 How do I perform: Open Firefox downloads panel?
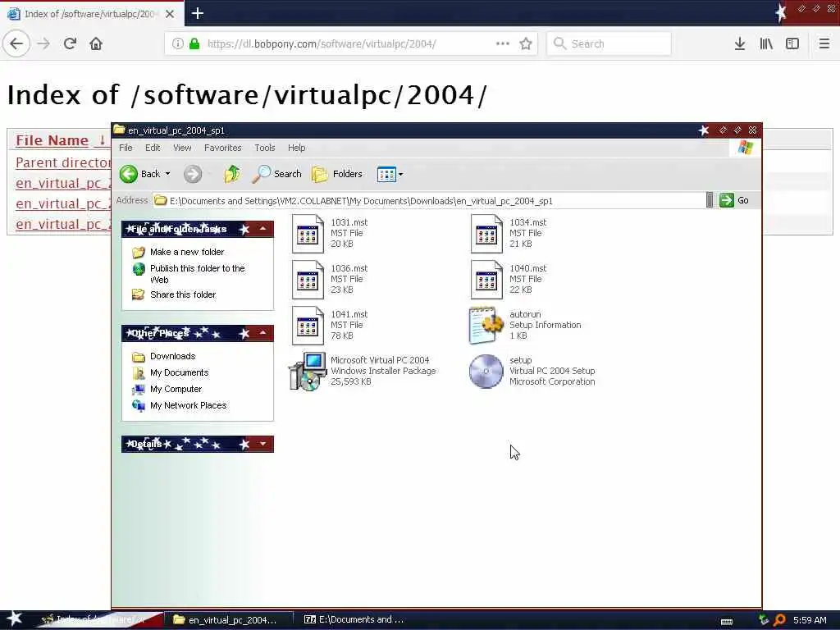coord(740,43)
